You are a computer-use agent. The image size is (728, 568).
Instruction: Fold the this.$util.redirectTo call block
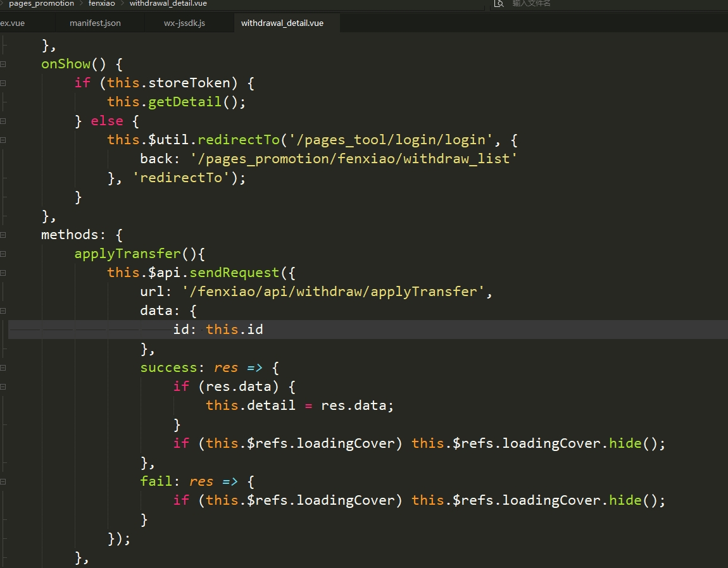[x=4, y=140]
